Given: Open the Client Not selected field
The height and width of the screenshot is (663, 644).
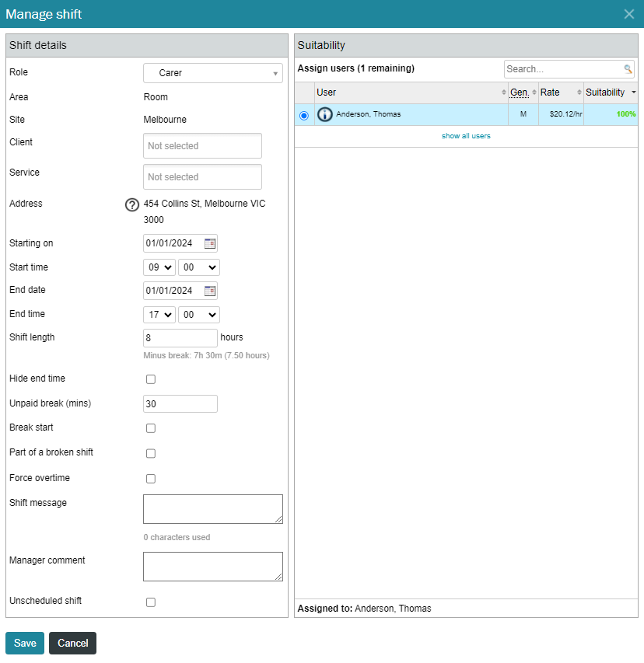Looking at the screenshot, I should click(202, 146).
